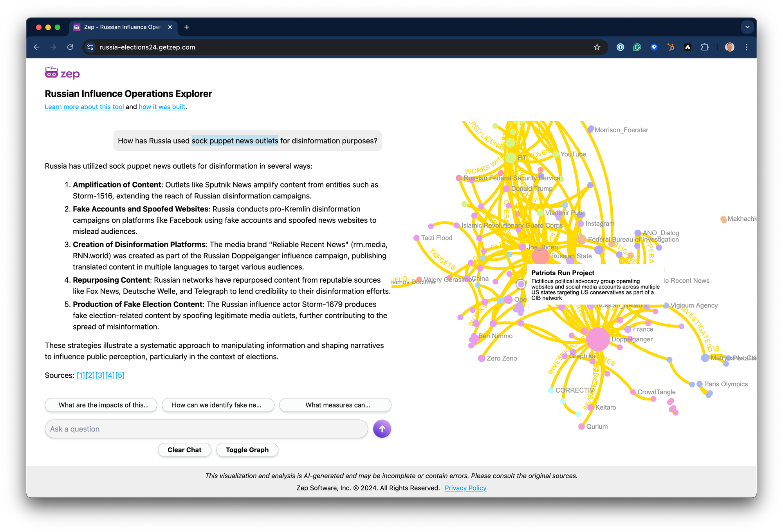Clear Chat button
The width and height of the screenshot is (783, 532).
click(184, 450)
